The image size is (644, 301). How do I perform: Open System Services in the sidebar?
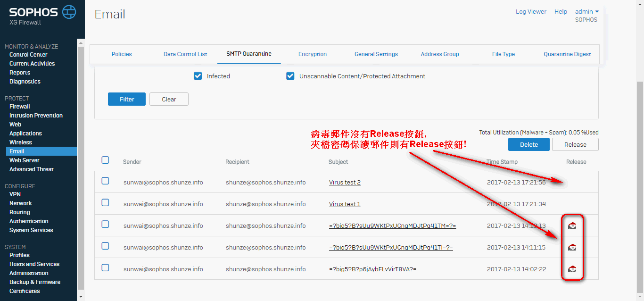[31, 230]
